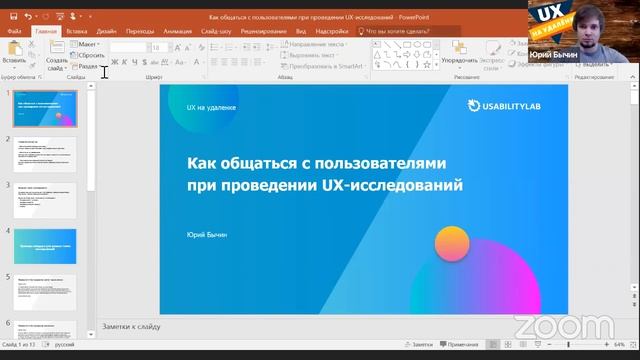Viewport: 640px width, 360px height.
Task: Adjust the zoom slider handle
Action: [x=569, y=344]
